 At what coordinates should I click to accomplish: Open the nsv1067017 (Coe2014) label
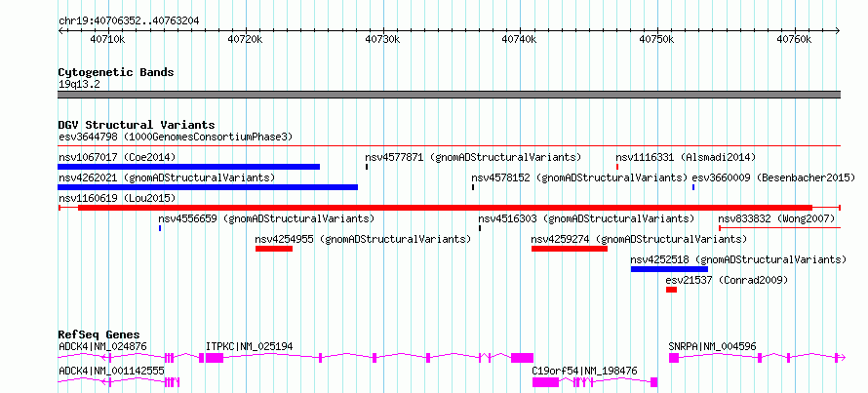(x=117, y=157)
